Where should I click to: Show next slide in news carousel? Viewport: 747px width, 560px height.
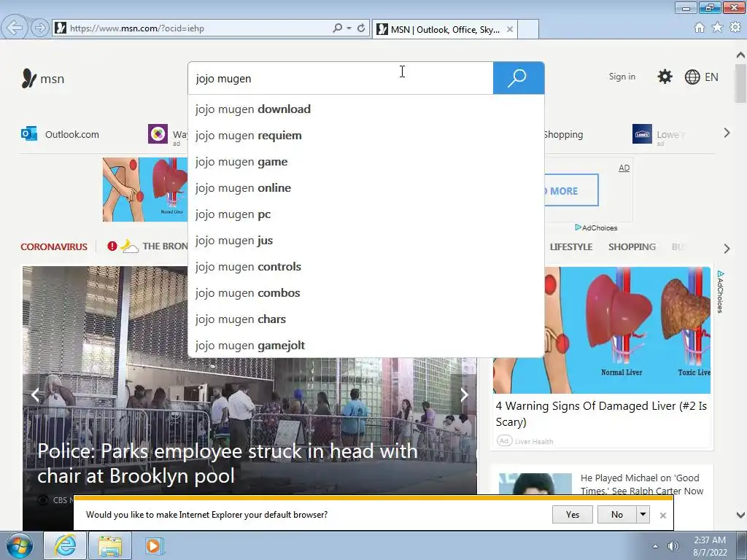[464, 394]
